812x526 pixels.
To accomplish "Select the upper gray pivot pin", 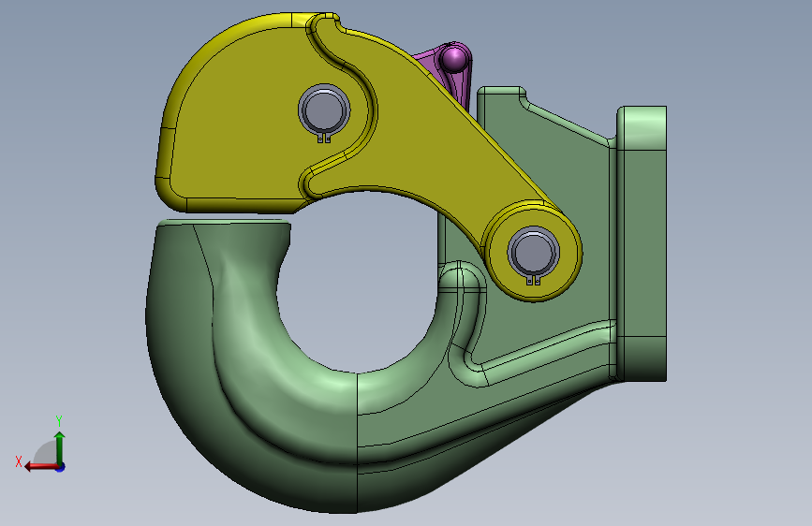I will (324, 110).
